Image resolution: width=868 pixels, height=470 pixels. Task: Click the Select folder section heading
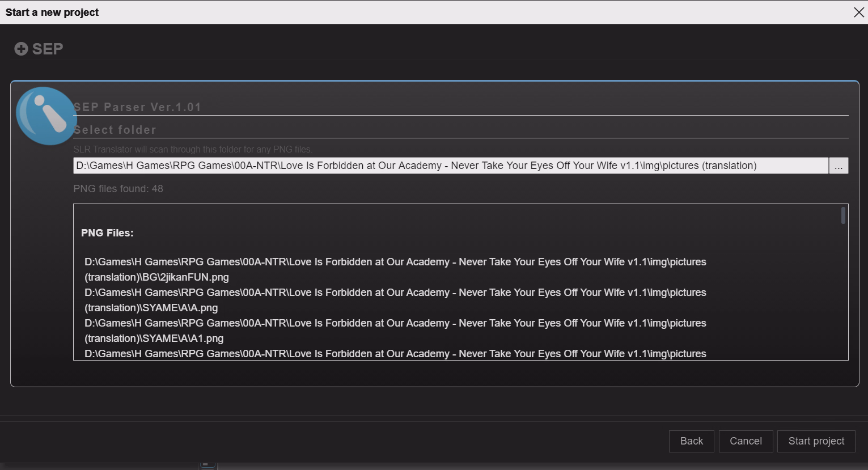coord(115,130)
